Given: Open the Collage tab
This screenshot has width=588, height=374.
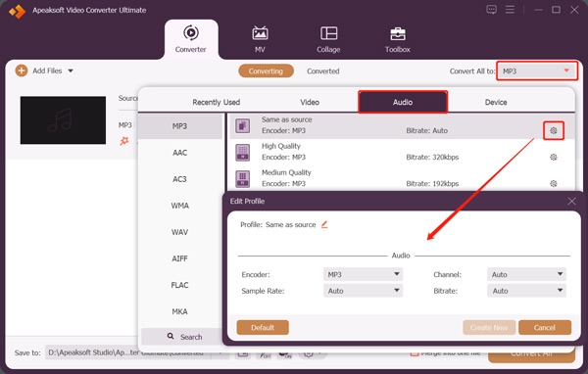Looking at the screenshot, I should 328,39.
